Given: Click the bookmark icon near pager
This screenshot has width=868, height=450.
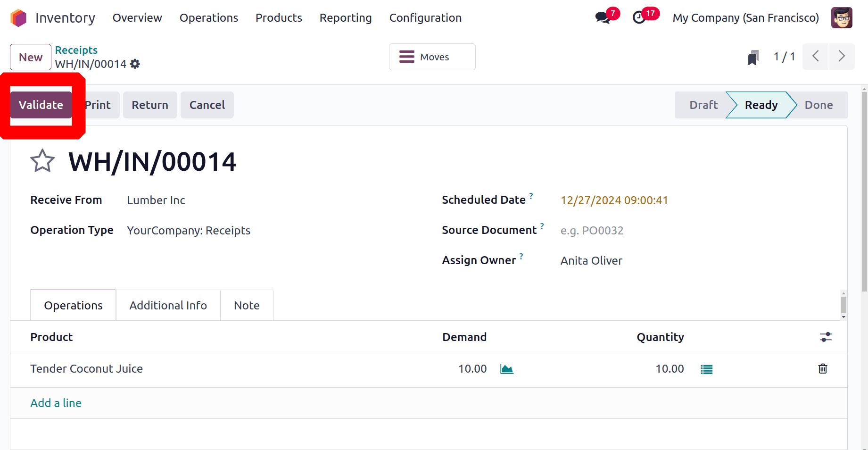Looking at the screenshot, I should coord(753,58).
